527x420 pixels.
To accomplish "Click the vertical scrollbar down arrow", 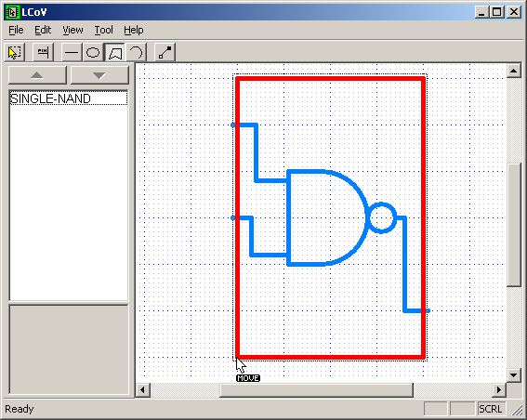I will [x=514, y=375].
